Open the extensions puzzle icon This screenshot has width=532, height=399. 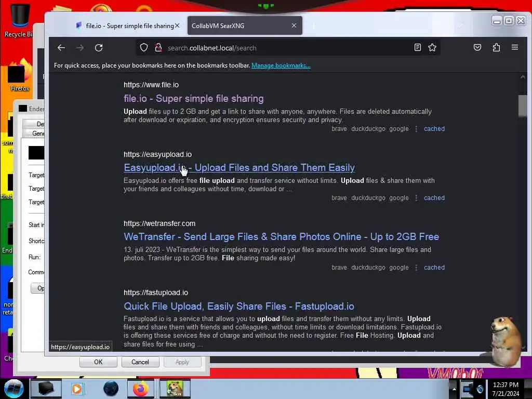click(496, 47)
